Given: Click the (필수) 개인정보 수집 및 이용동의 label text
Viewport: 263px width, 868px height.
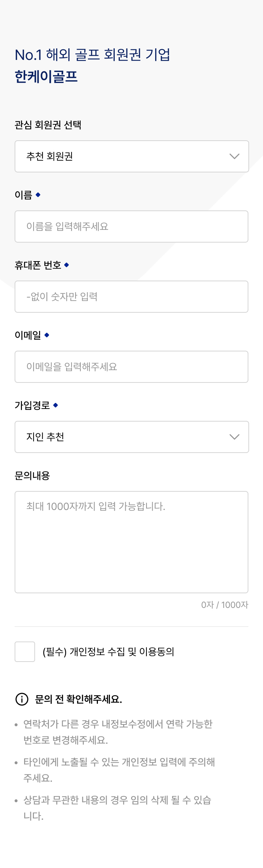Looking at the screenshot, I should (108, 652).
